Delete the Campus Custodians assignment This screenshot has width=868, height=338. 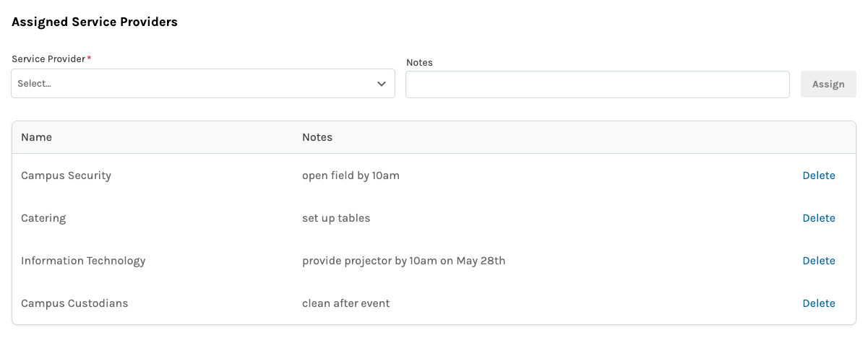tap(818, 303)
